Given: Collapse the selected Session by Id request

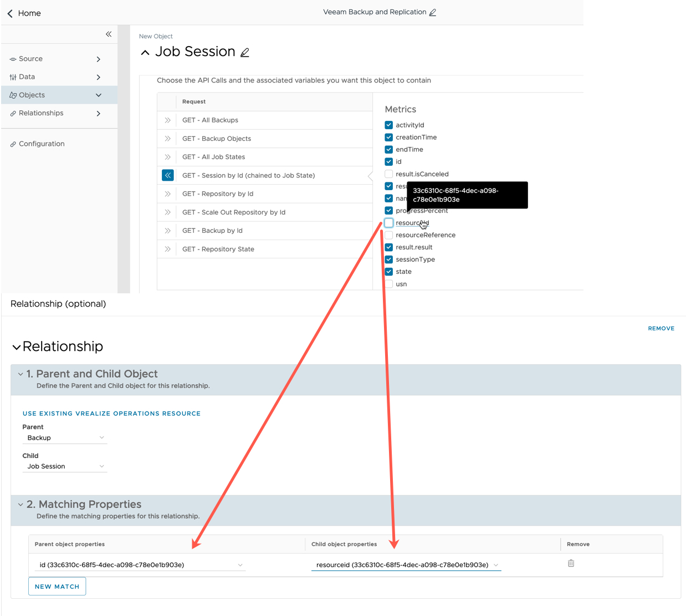Looking at the screenshot, I should coord(168,175).
